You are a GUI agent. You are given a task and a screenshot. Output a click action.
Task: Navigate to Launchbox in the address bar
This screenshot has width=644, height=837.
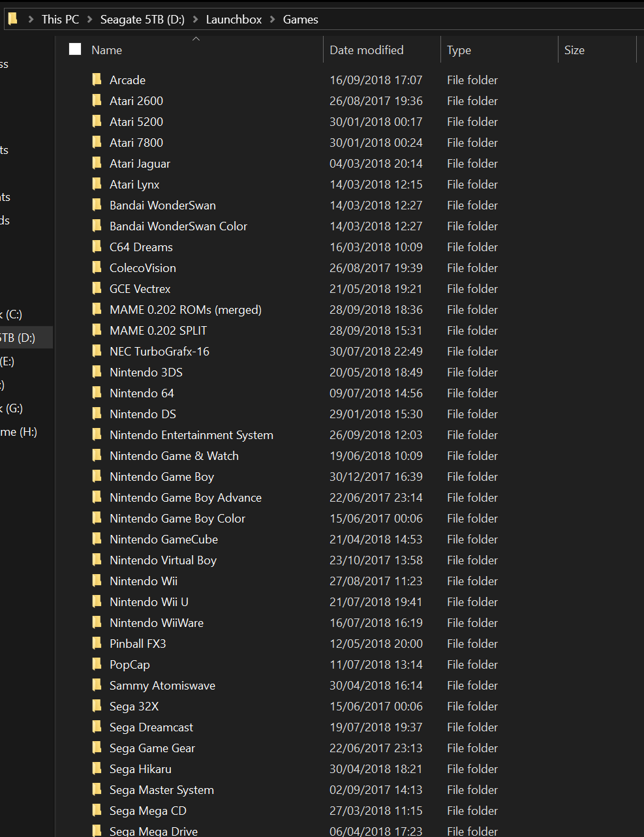click(x=234, y=20)
